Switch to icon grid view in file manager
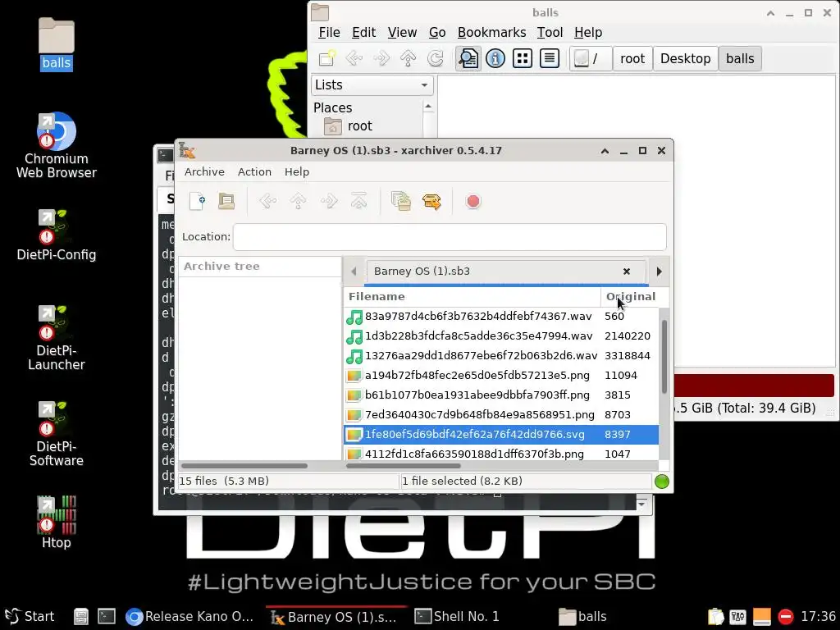 523,58
